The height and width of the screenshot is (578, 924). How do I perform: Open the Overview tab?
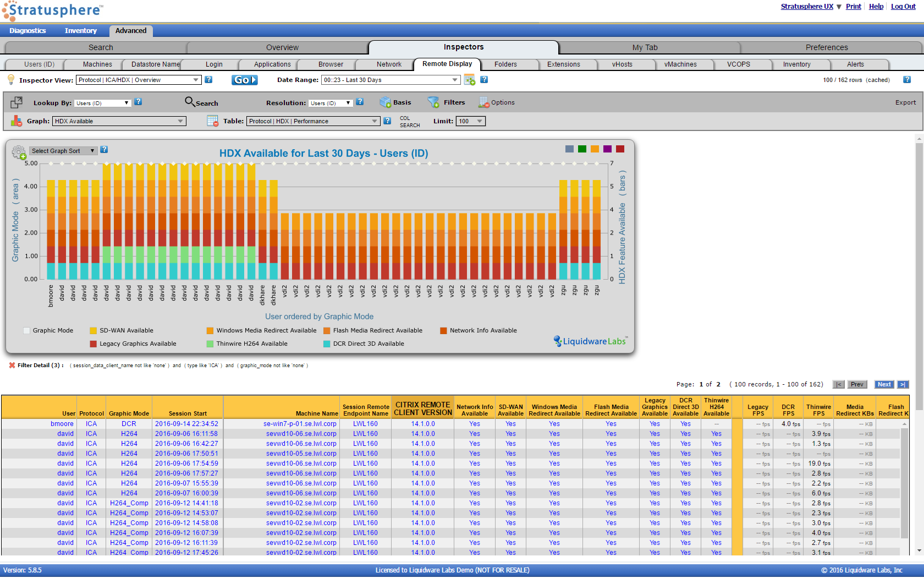tap(282, 48)
